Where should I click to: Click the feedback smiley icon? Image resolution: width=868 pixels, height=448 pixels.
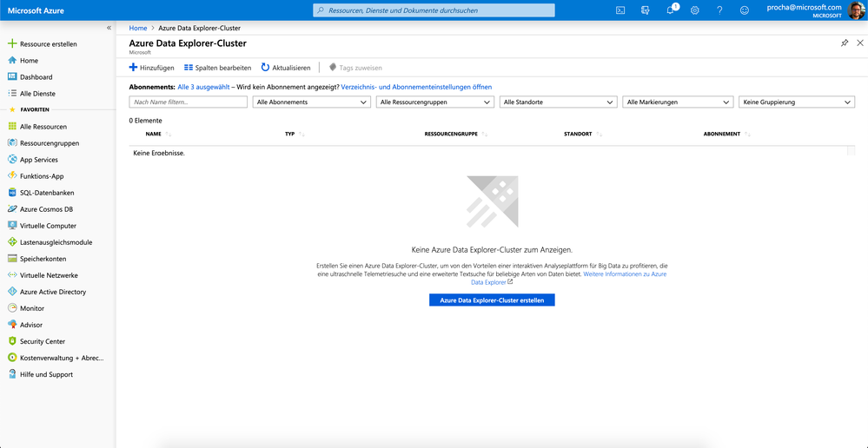click(x=745, y=10)
